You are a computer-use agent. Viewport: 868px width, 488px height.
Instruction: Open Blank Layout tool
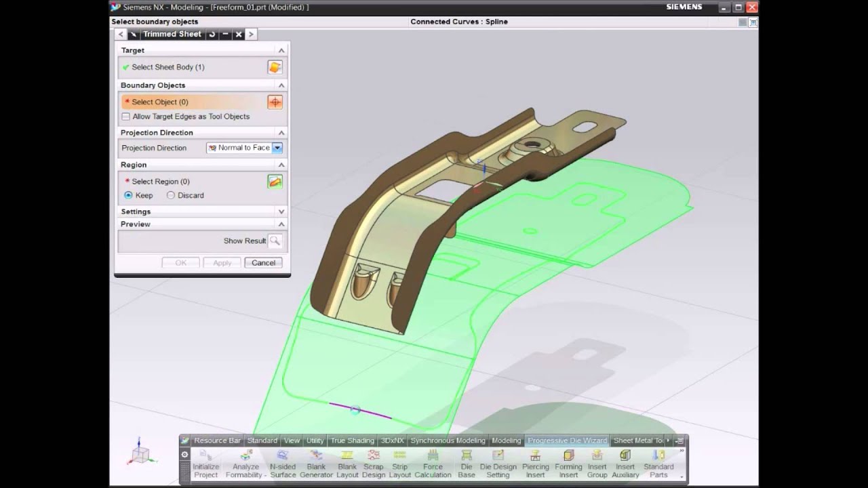347,463
